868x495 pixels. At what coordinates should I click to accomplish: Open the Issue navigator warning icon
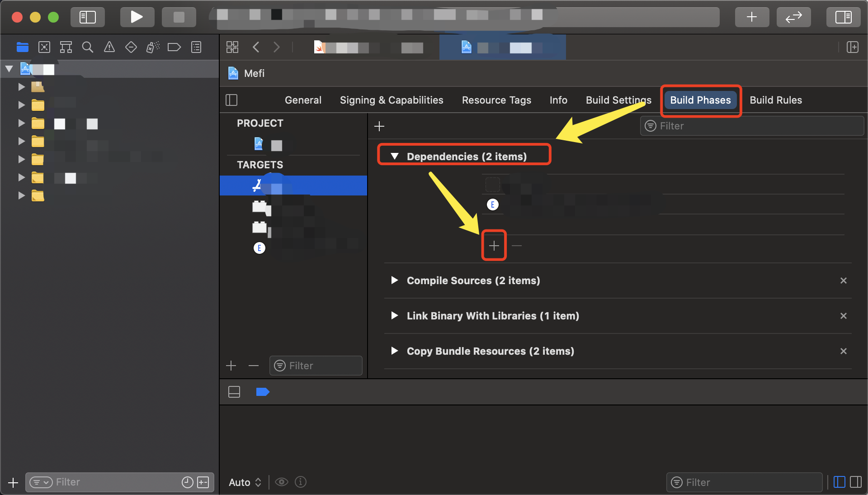tap(109, 47)
